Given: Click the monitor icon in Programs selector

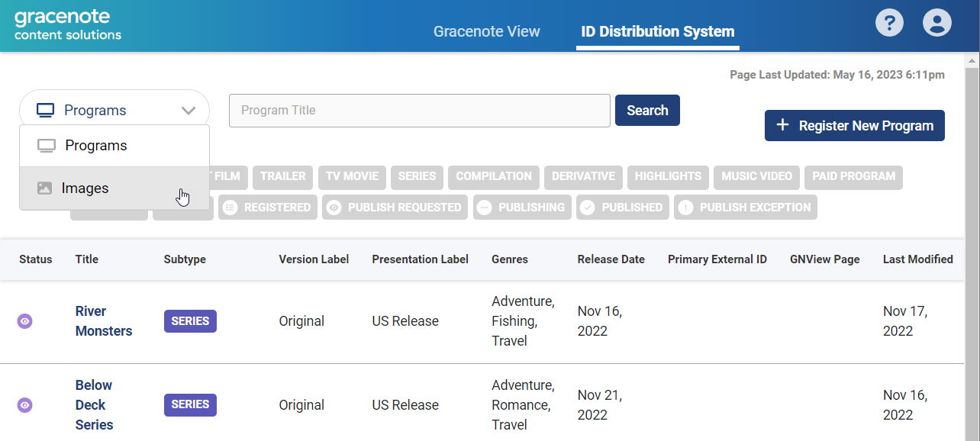Looking at the screenshot, I should point(46,111).
